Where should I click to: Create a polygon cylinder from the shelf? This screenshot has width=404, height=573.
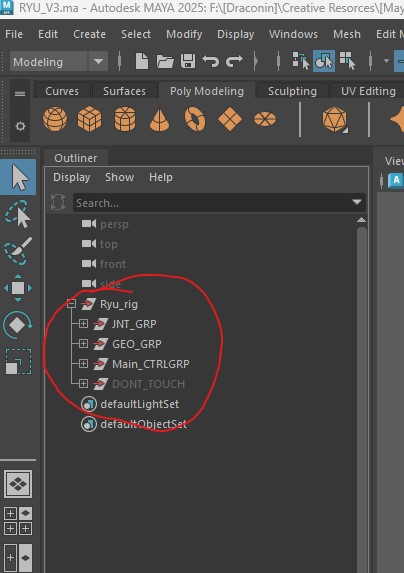125,119
